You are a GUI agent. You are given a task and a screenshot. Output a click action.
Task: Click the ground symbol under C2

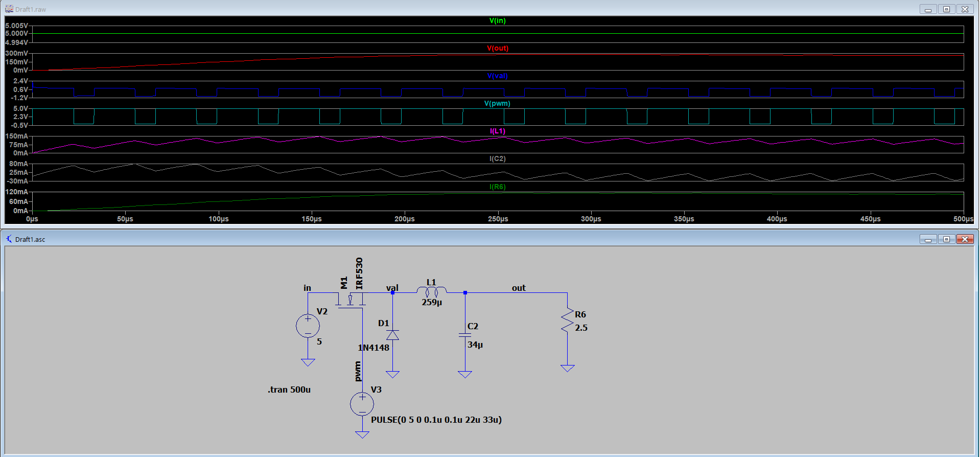[465, 374]
